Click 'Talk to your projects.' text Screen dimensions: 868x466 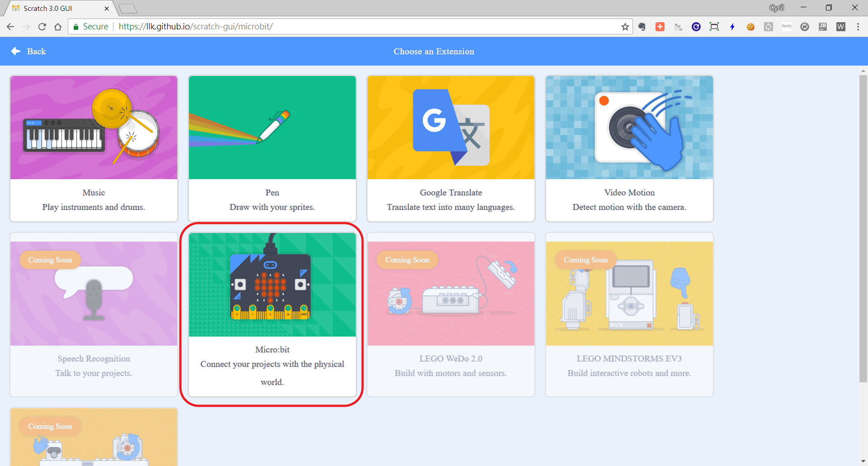click(x=94, y=373)
